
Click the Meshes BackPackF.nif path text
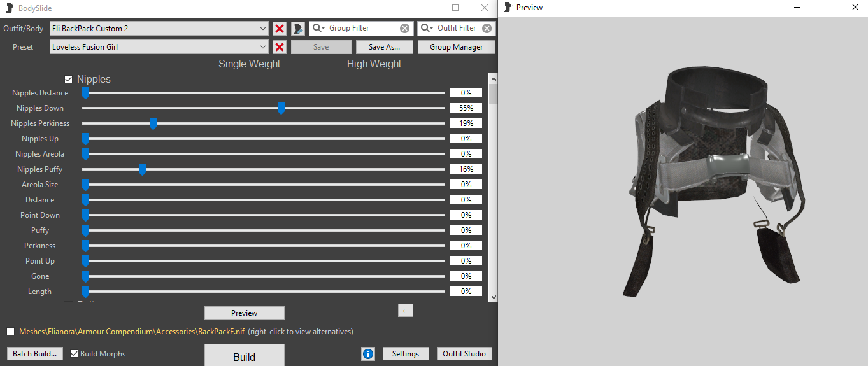point(132,332)
